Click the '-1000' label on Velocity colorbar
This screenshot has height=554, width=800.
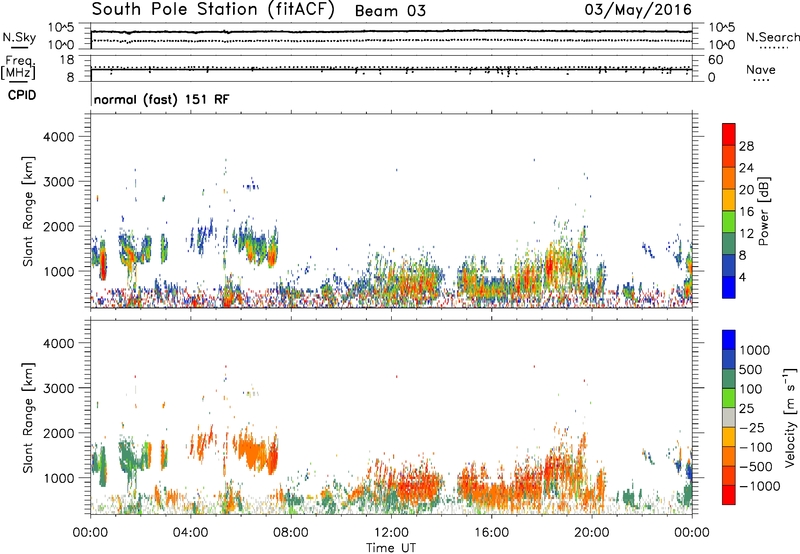tap(759, 486)
